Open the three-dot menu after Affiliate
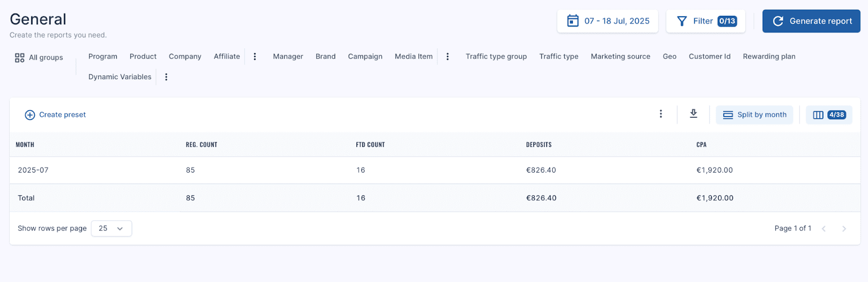868x282 pixels. 255,56
